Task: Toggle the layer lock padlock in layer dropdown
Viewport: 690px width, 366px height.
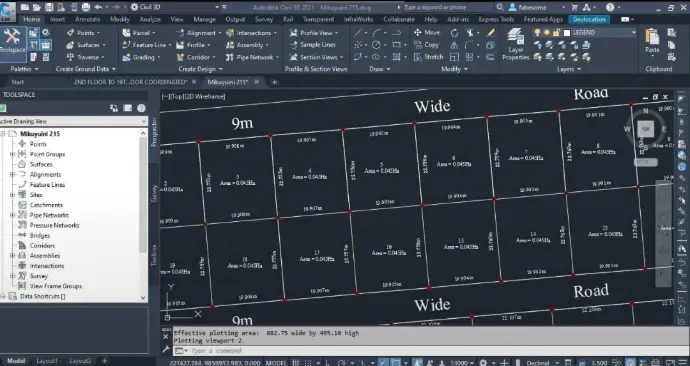Action: (x=556, y=33)
